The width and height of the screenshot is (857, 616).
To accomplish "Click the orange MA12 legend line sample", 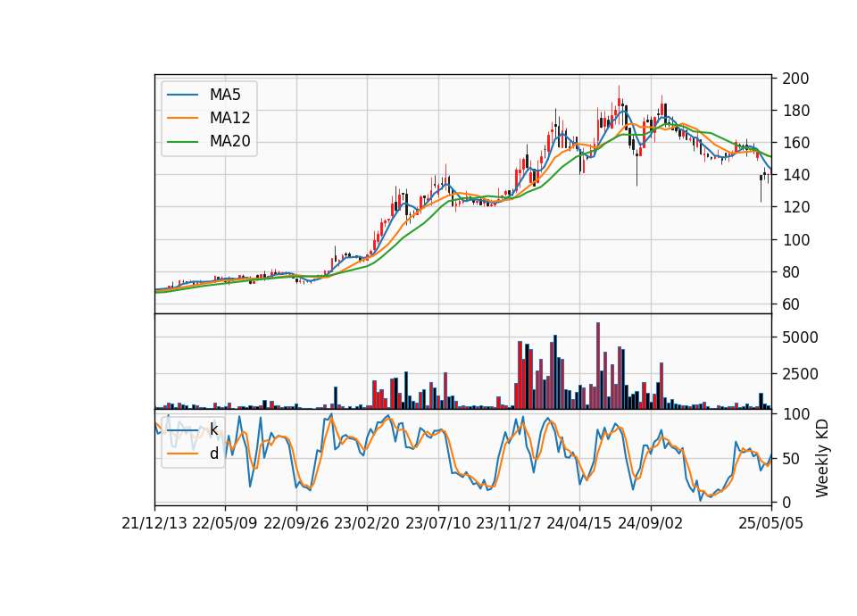I will click(182, 118).
